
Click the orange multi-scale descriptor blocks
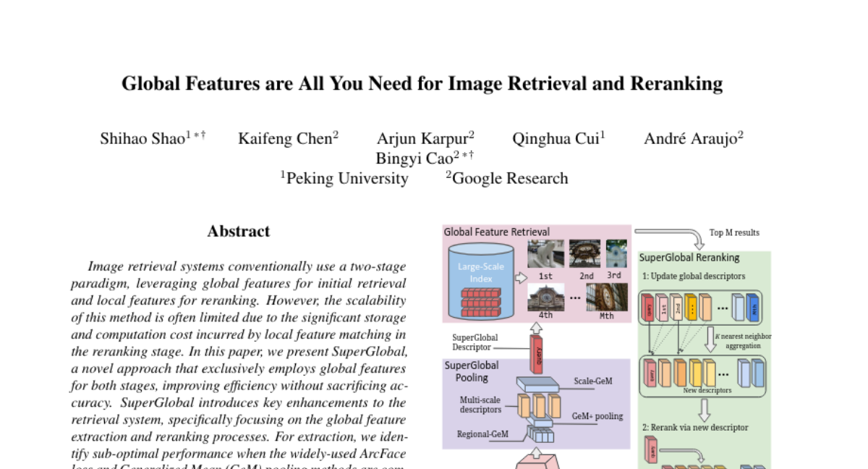pos(539,405)
